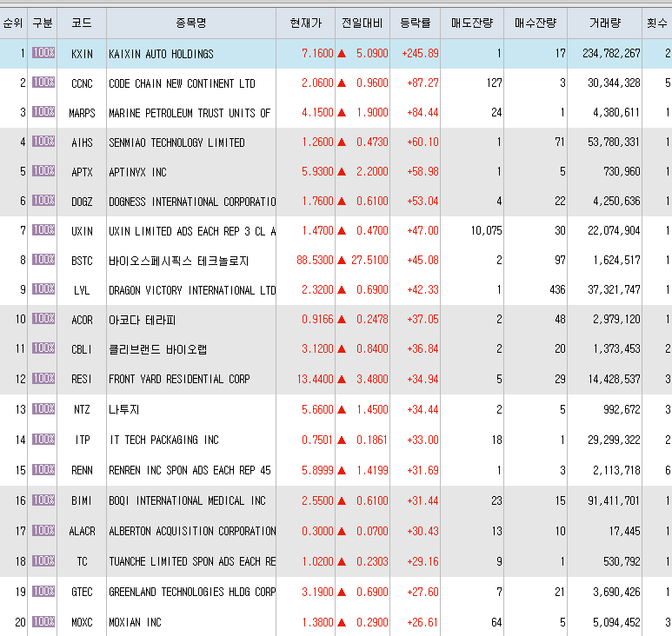Select BOQI INTERNATIONAL MEDICAL INC
672x636 pixels.
pyautogui.click(x=187, y=500)
